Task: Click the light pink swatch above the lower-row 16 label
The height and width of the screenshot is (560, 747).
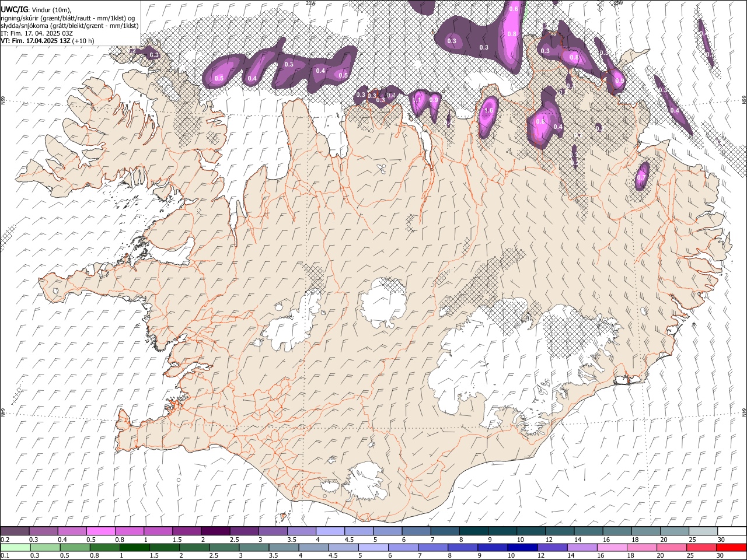Action: coord(612,547)
